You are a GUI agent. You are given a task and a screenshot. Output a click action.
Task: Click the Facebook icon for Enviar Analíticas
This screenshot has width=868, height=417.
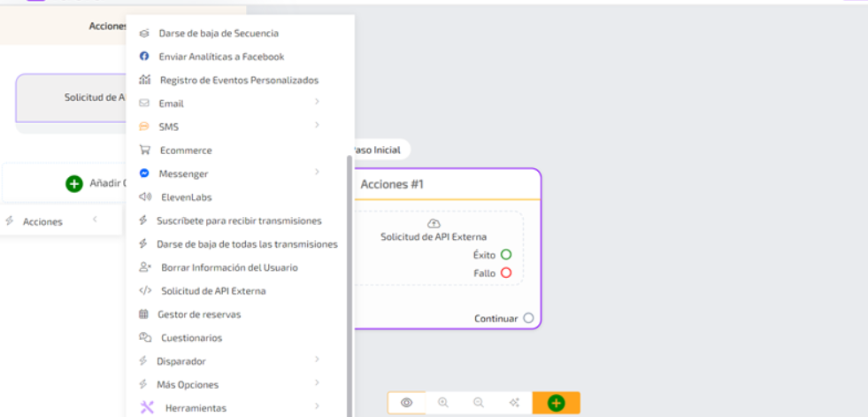click(x=144, y=57)
